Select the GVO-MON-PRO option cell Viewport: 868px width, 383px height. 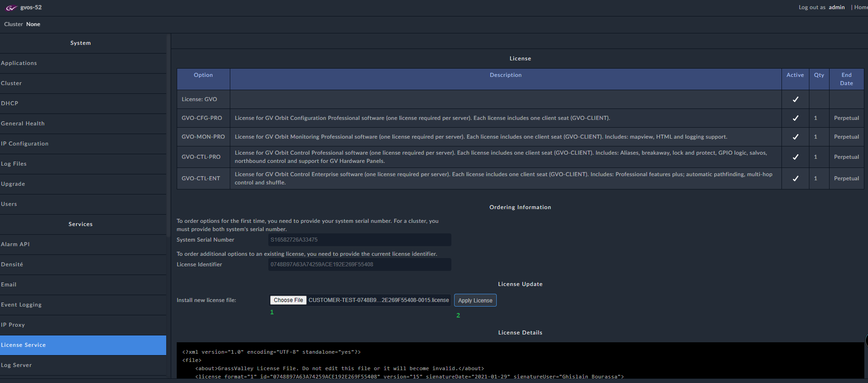point(203,137)
